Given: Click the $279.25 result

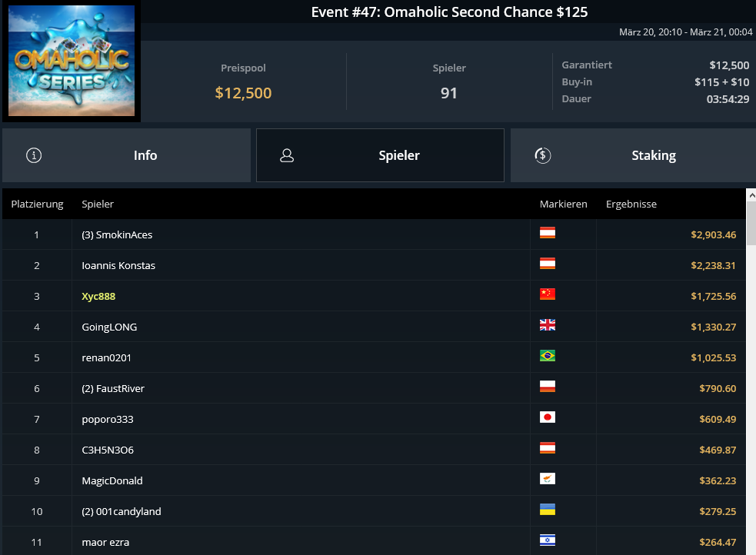Looking at the screenshot, I should click(718, 512).
